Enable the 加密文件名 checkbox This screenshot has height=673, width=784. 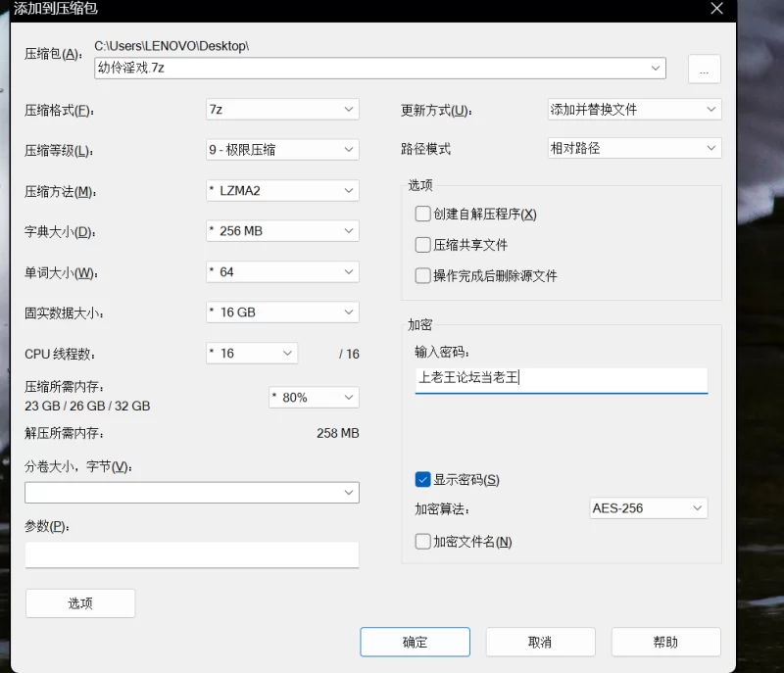point(422,542)
